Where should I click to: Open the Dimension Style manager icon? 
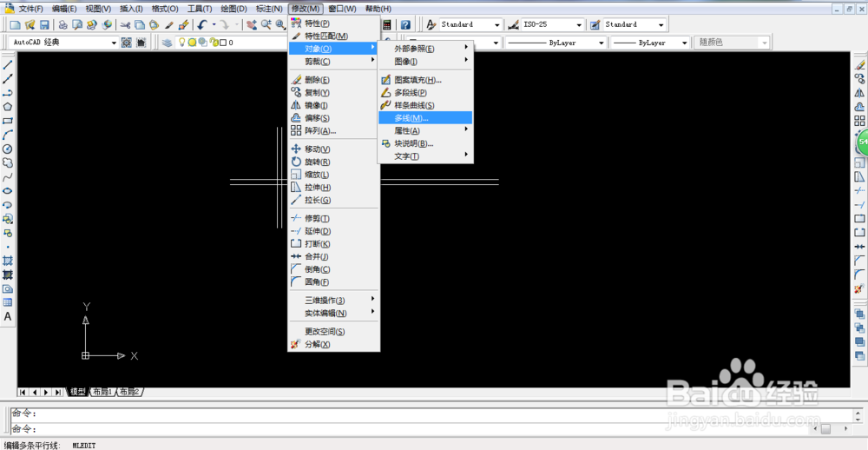click(x=513, y=24)
